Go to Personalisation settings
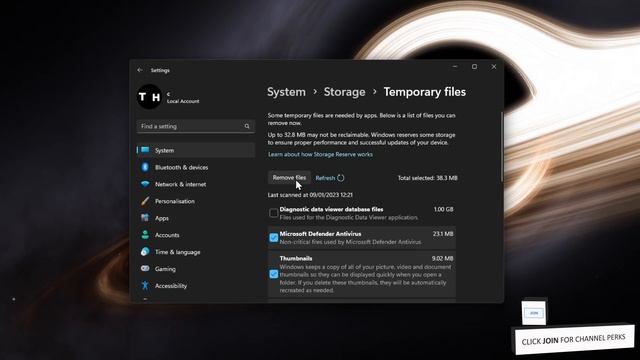 tap(196, 201)
